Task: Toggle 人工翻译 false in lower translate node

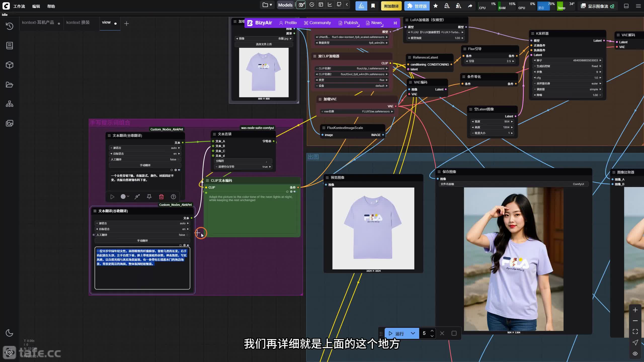Action: click(142, 235)
